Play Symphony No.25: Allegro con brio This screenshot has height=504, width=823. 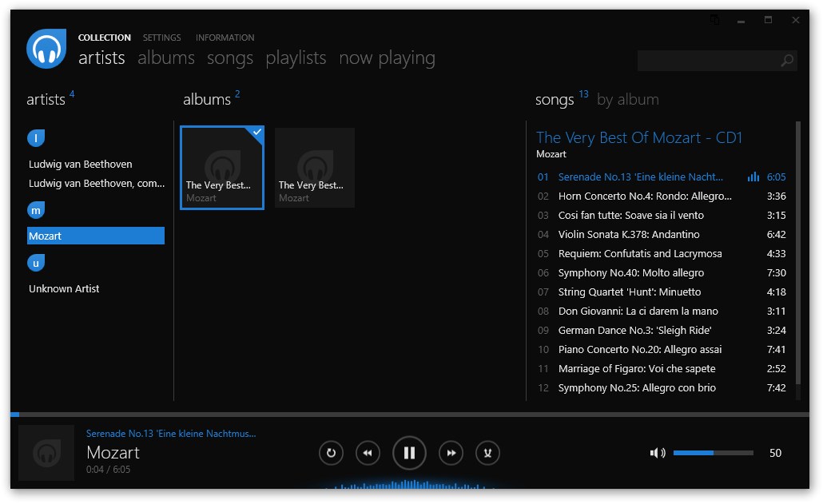(661, 387)
